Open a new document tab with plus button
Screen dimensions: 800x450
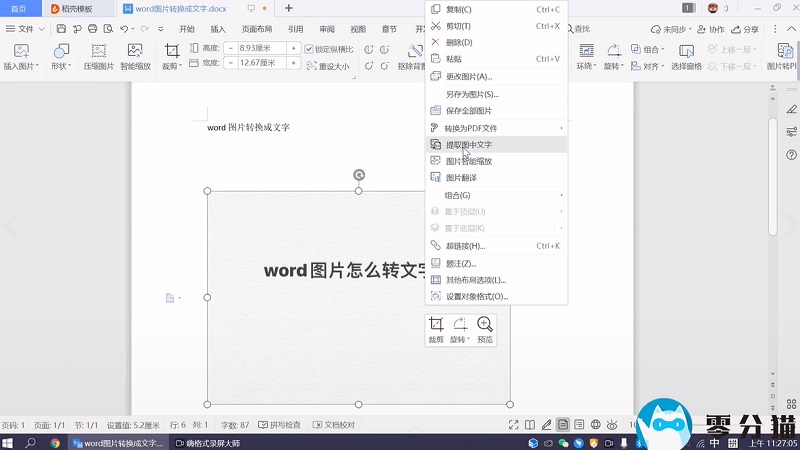[x=289, y=8]
